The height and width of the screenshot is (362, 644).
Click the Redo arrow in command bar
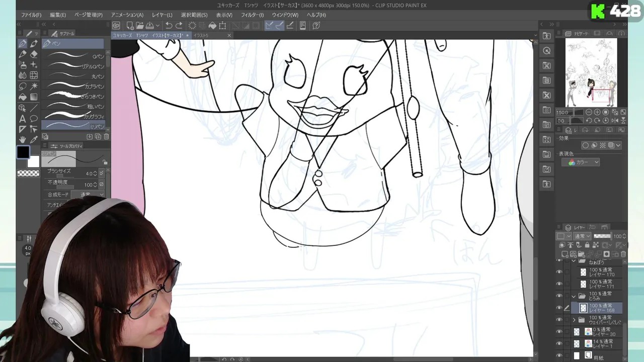coord(179,26)
